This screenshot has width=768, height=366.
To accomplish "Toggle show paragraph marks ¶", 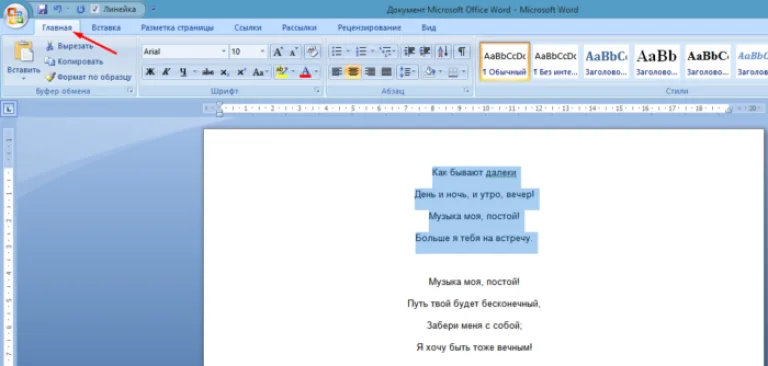I will (x=461, y=51).
